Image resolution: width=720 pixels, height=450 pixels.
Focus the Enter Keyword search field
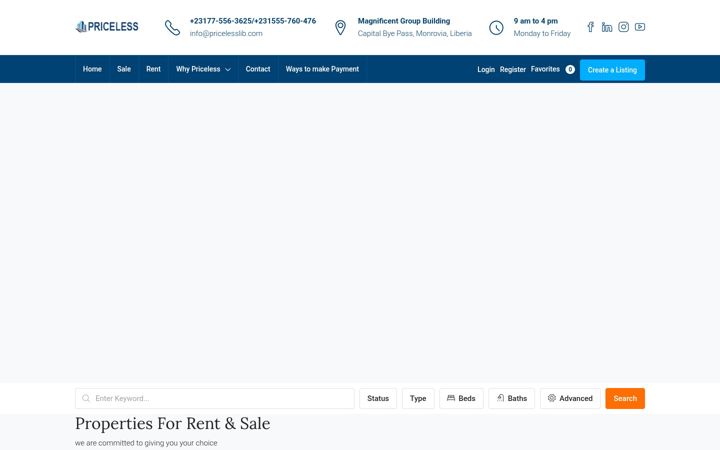tap(215, 399)
